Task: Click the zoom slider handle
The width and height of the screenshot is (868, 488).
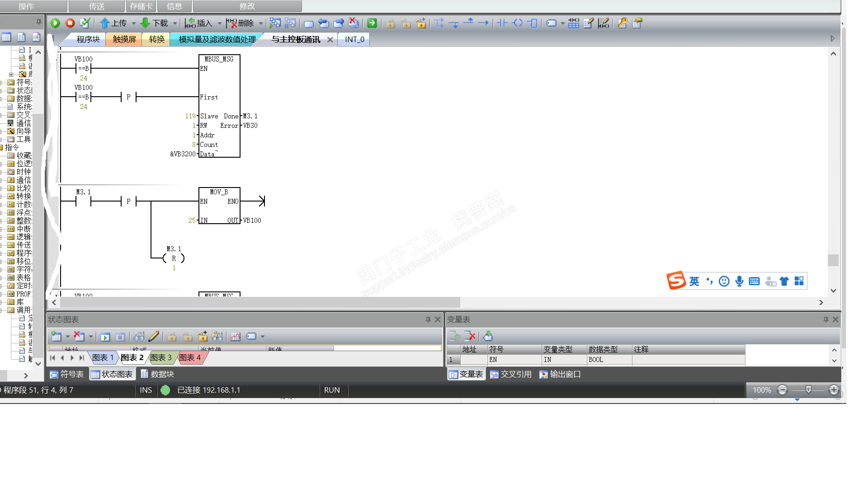Action: (808, 389)
